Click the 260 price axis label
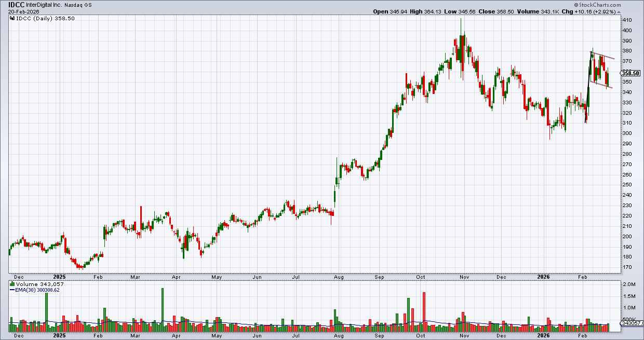 (x=627, y=174)
